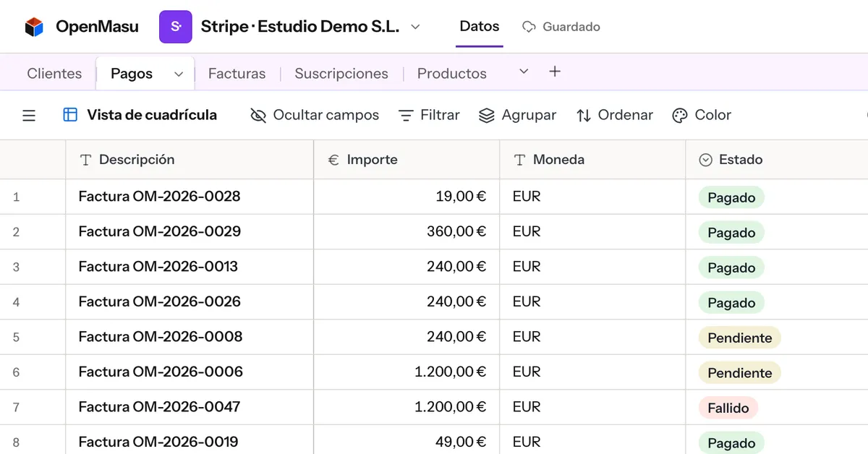Viewport: 868px width, 454px height.
Task: Click the OpenMasu cube logo
Action: 34,27
